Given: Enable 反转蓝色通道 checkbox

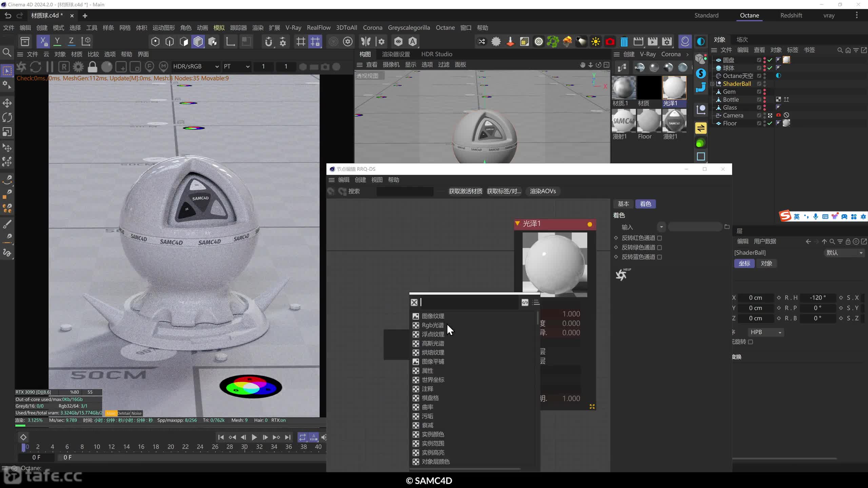Looking at the screenshot, I should [x=659, y=257].
